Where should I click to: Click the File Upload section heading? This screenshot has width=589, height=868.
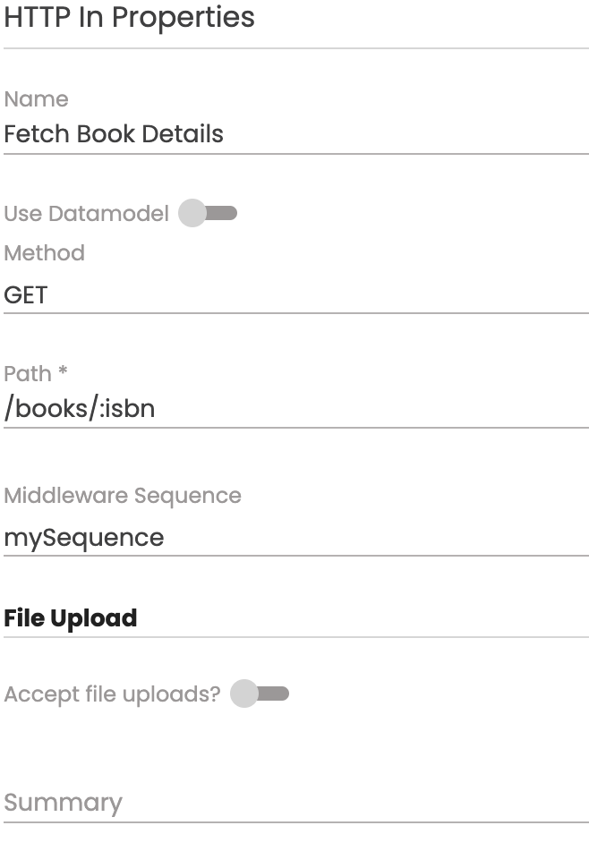pos(71,618)
